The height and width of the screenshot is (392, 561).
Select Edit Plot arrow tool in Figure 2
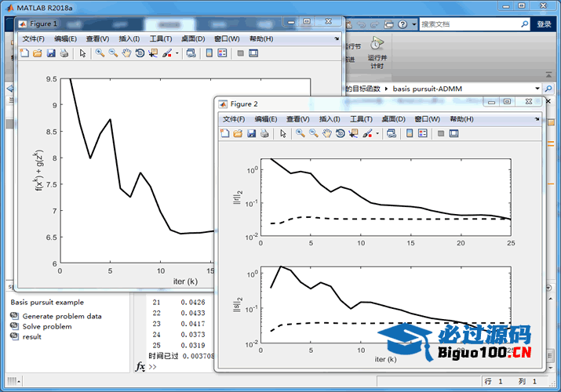click(283, 133)
